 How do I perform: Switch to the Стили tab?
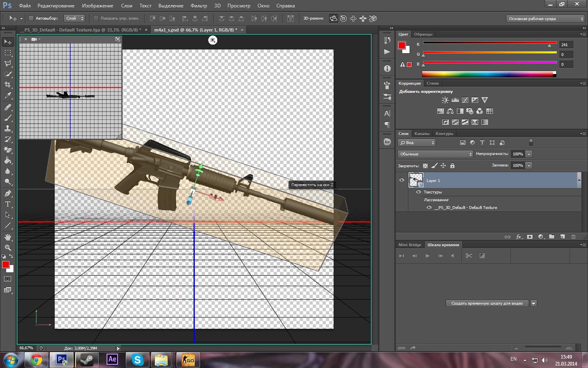(x=433, y=83)
